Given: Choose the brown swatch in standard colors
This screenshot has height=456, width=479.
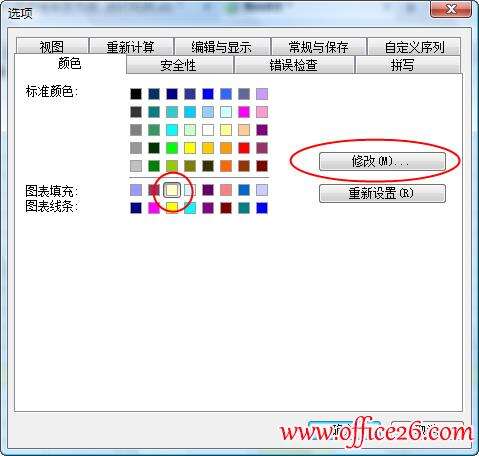Looking at the screenshot, I should coord(244,166).
